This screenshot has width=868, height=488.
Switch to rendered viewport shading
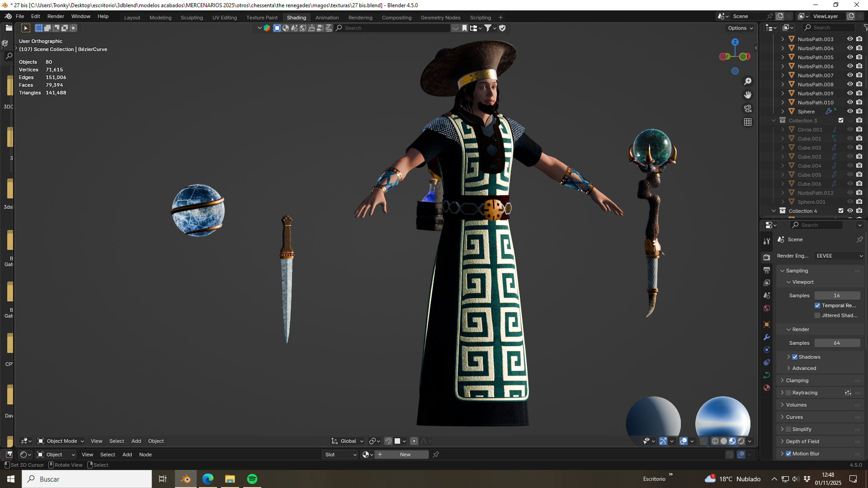click(x=741, y=441)
